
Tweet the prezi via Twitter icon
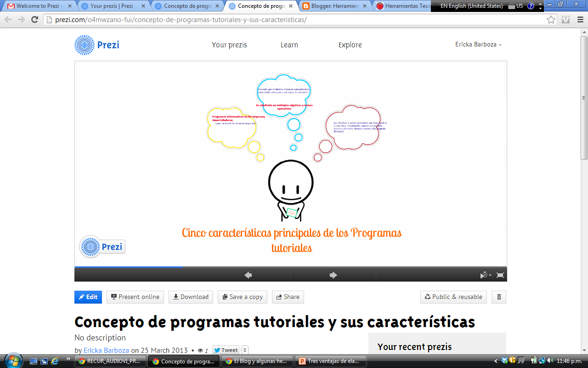click(x=225, y=350)
